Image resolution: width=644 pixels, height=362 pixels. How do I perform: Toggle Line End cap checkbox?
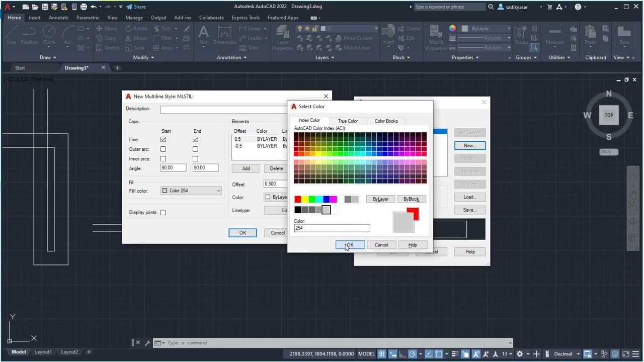pyautogui.click(x=195, y=140)
